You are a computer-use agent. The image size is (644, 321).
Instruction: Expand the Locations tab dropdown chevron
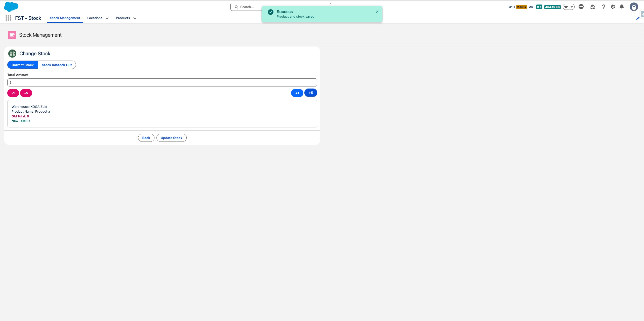point(107,18)
